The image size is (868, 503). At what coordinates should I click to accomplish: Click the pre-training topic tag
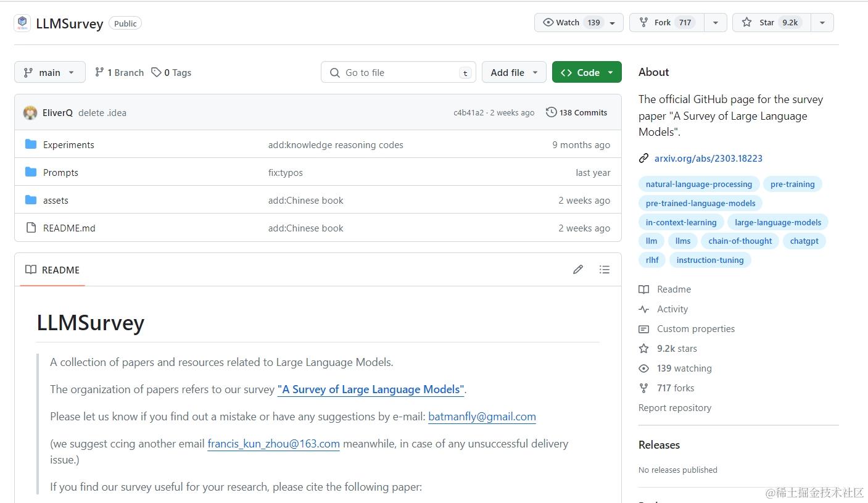793,184
